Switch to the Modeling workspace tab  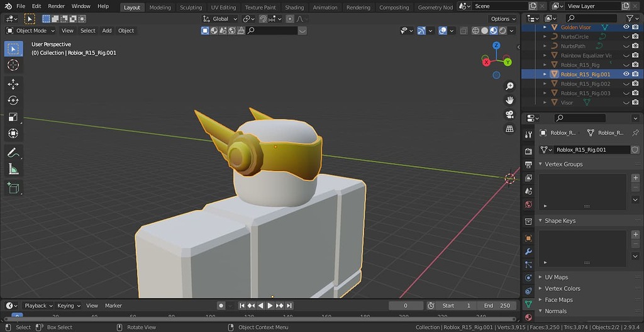point(160,8)
